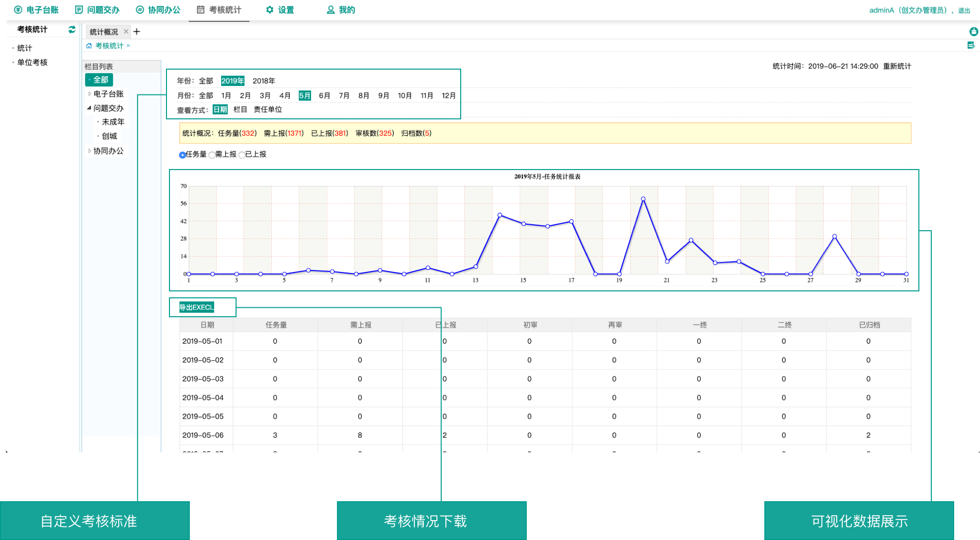Viewport: 980px width, 540px height.
Task: Select the 已上报 radio button
Action: pos(242,155)
